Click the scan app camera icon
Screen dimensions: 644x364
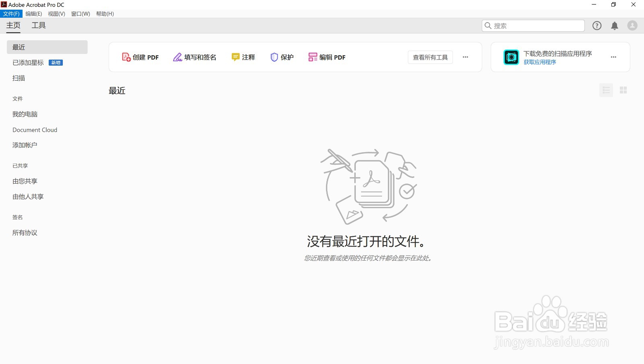[x=511, y=57]
